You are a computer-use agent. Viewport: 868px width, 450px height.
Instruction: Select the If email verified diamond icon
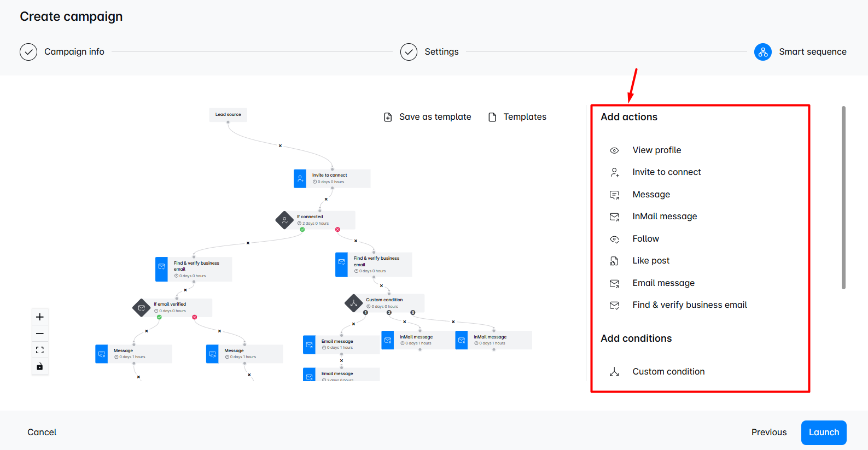pyautogui.click(x=142, y=308)
